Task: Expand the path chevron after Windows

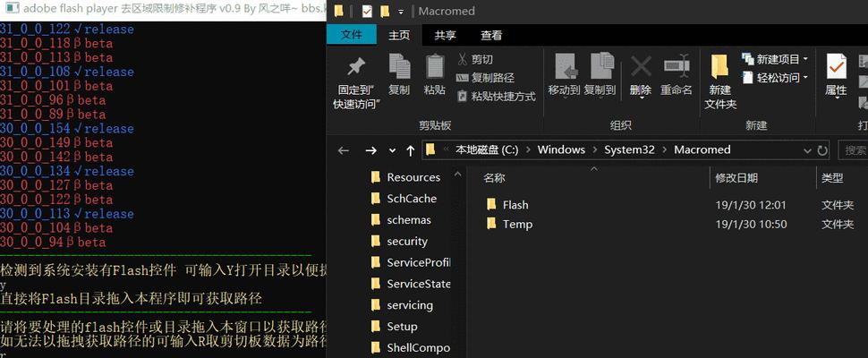Action: [x=594, y=150]
